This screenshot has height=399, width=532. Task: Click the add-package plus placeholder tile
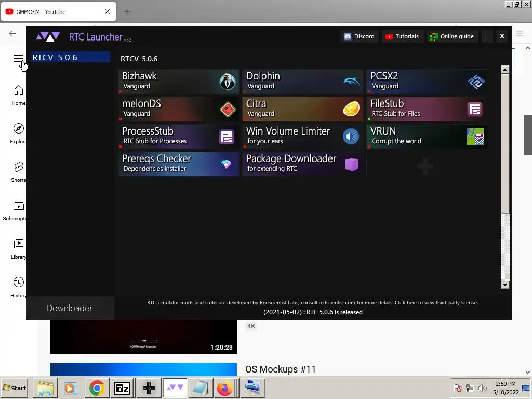425,166
